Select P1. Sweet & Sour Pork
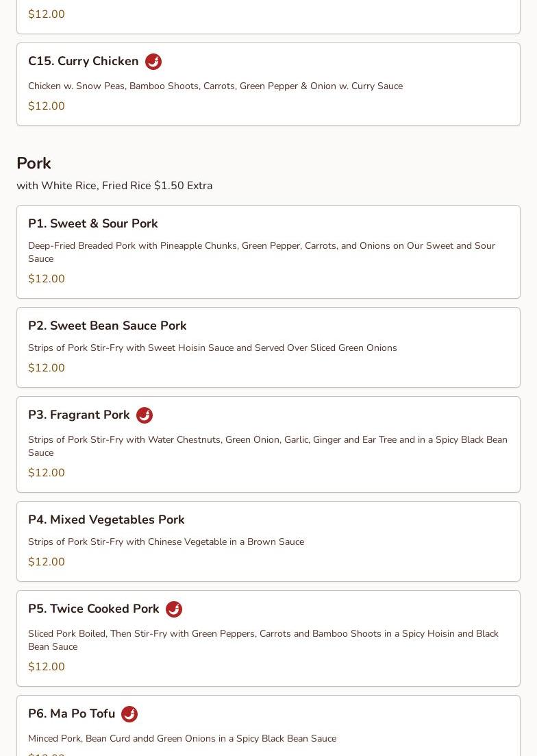Screen dimensions: 537x756 [93, 223]
